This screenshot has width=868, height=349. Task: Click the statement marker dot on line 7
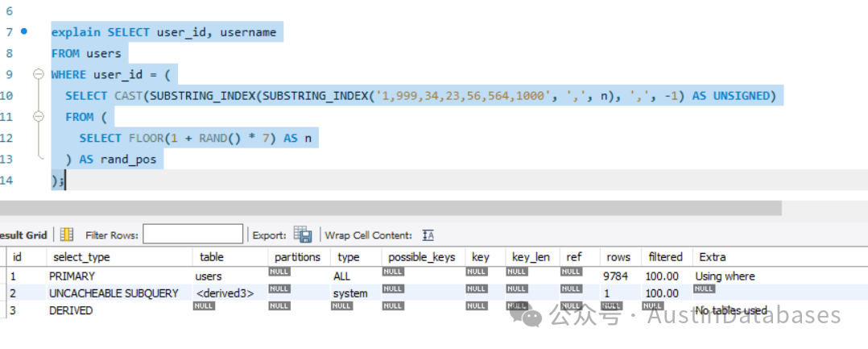pyautogui.click(x=24, y=31)
